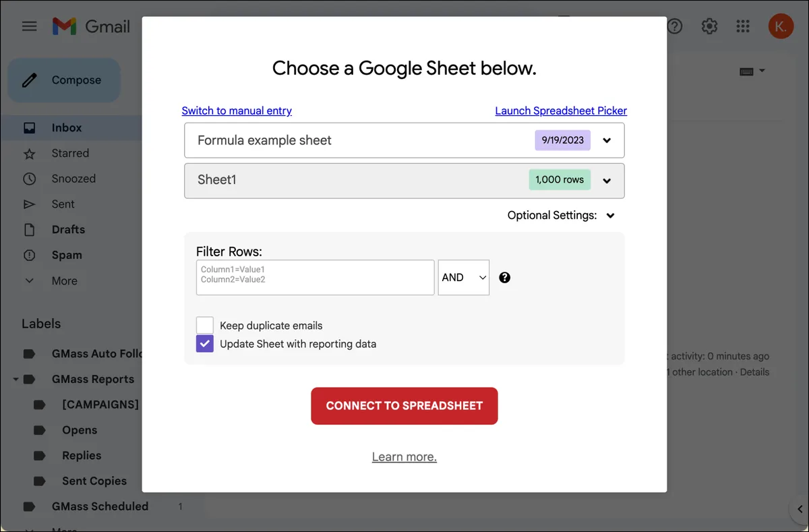The height and width of the screenshot is (532, 809).
Task: Click the GMass Auto Follow label icon
Action: 29,354
